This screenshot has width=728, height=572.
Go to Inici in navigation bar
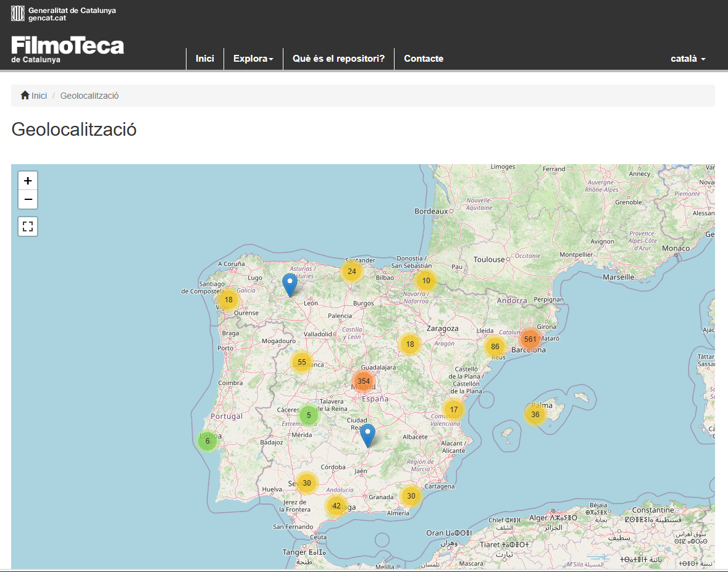click(x=205, y=59)
